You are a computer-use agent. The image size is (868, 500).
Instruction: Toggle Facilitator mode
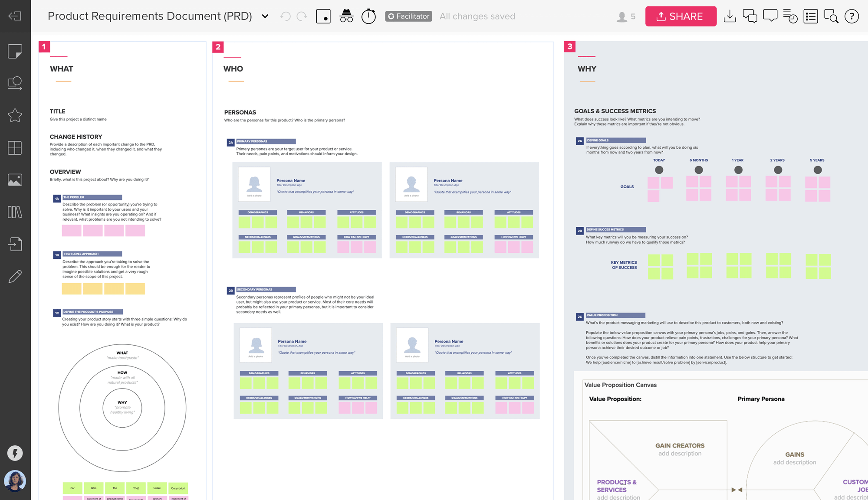point(408,16)
